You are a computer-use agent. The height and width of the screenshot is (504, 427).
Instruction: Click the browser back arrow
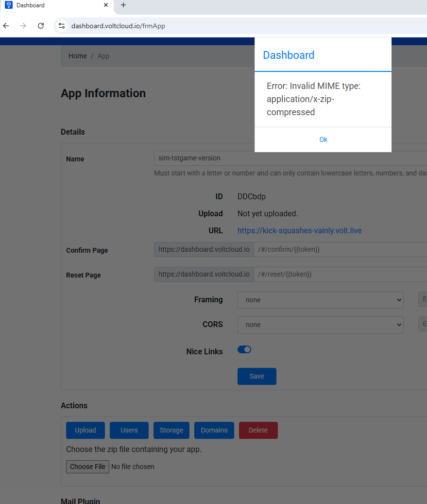[6, 26]
